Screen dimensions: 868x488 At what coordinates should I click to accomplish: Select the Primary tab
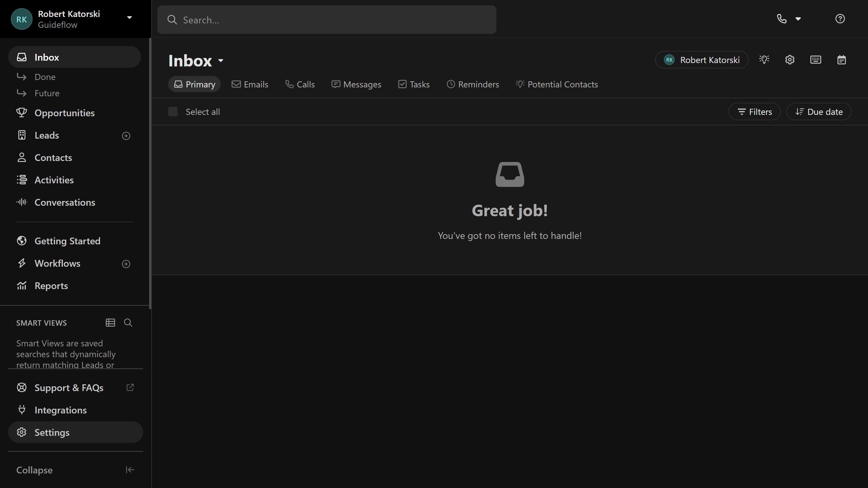[194, 84]
